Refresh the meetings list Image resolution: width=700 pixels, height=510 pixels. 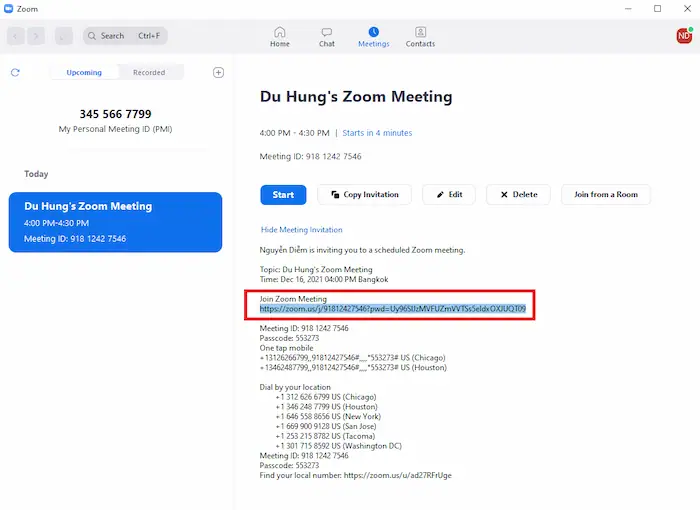[x=15, y=73]
